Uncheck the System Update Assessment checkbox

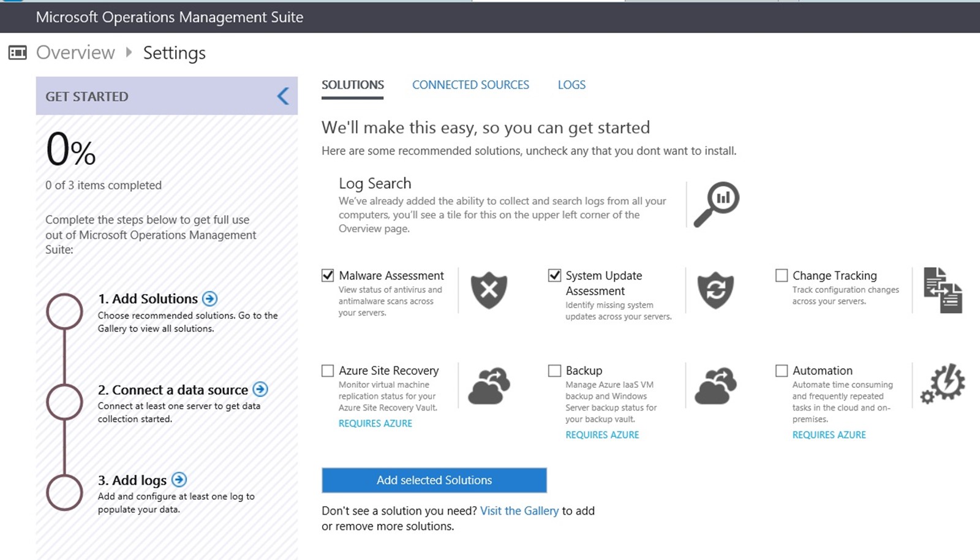554,276
